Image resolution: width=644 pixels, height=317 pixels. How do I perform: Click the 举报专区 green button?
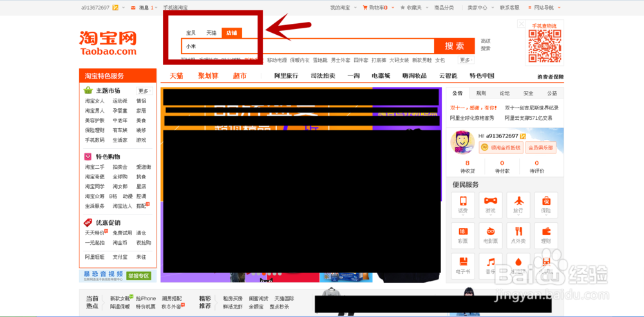coord(138,276)
